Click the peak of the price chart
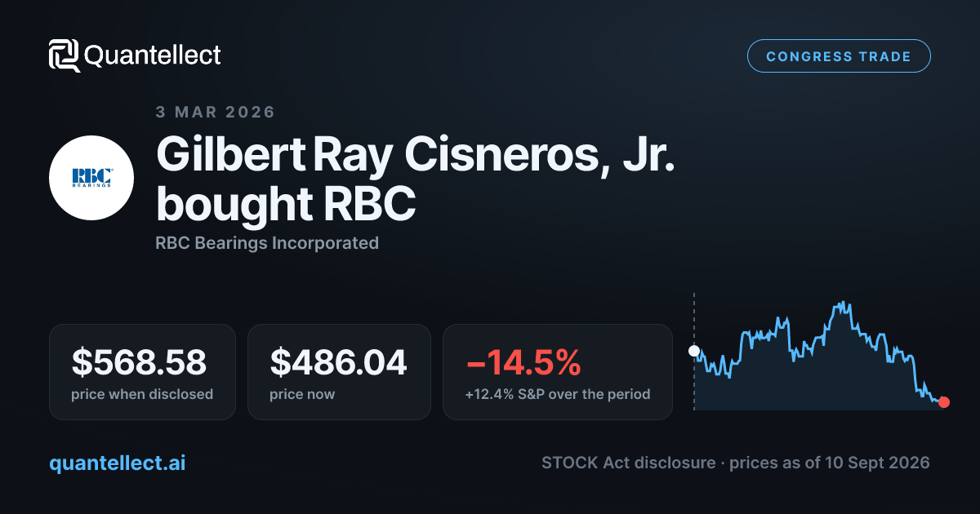 (x=842, y=304)
